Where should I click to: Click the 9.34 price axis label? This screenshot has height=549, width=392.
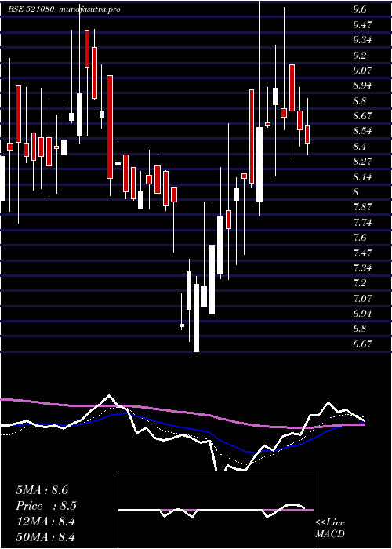coord(362,40)
